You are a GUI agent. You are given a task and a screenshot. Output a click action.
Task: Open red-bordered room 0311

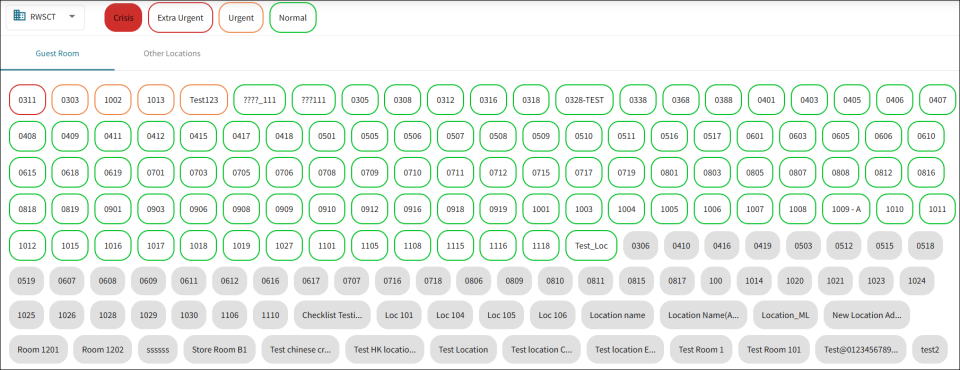27,99
